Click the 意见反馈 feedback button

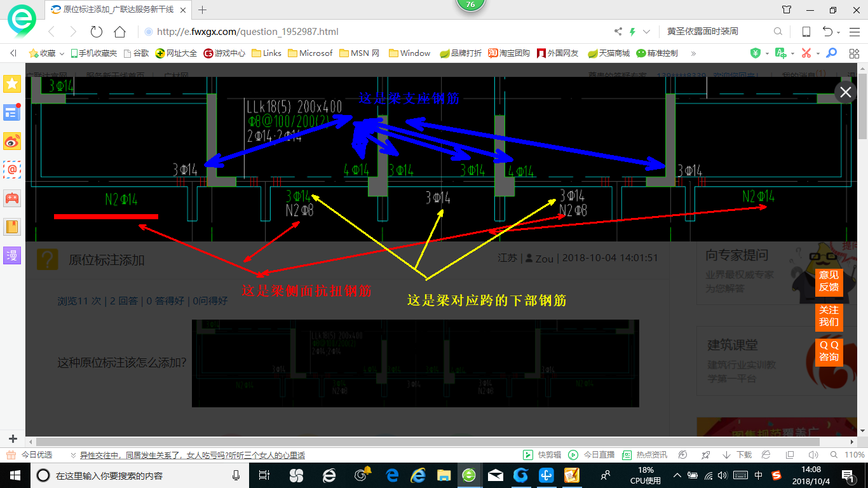(x=829, y=281)
